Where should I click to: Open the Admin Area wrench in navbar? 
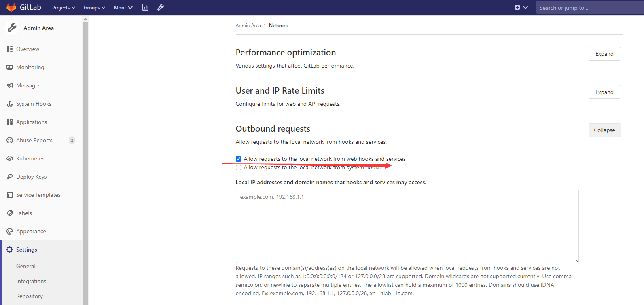point(161,7)
